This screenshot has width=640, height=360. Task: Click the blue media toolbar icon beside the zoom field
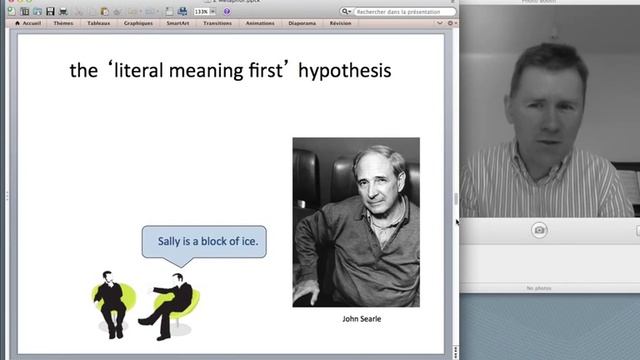[x=182, y=11]
